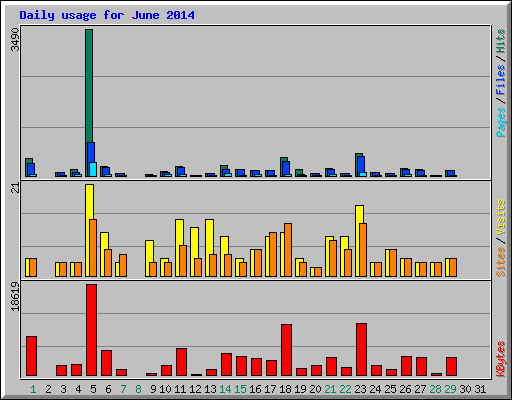Click the day 1 label on x-axis
The width and height of the screenshot is (512, 400).
[x=33, y=389]
